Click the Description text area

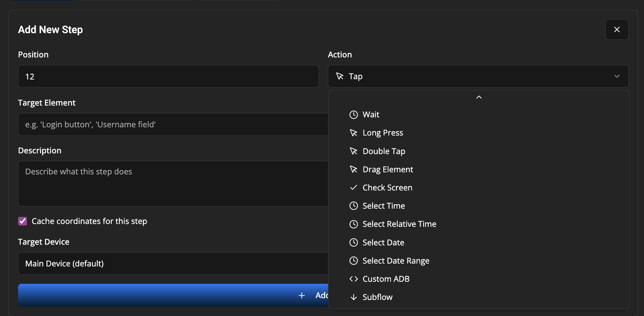173,183
